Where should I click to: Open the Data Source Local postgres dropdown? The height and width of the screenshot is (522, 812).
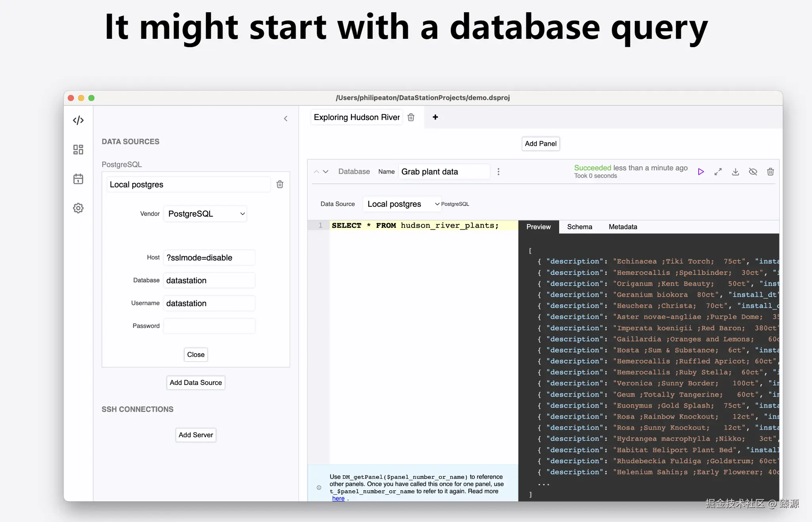point(402,204)
